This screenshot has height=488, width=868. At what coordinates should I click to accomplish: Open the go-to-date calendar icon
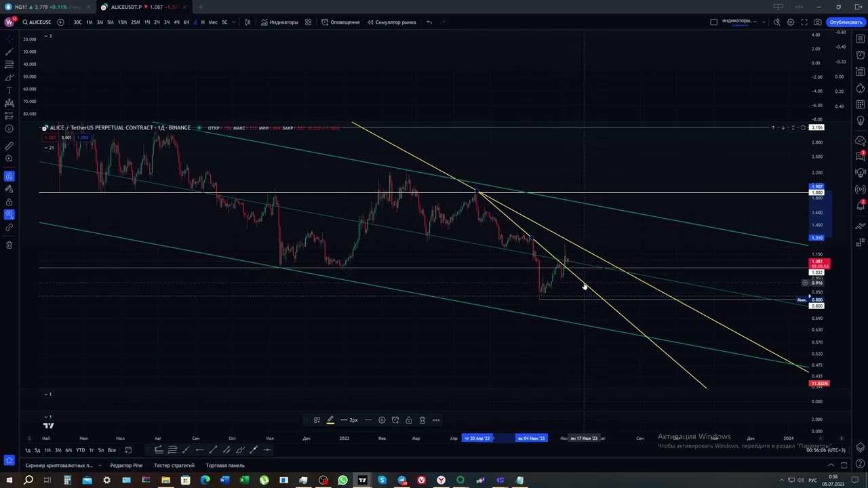point(127,451)
